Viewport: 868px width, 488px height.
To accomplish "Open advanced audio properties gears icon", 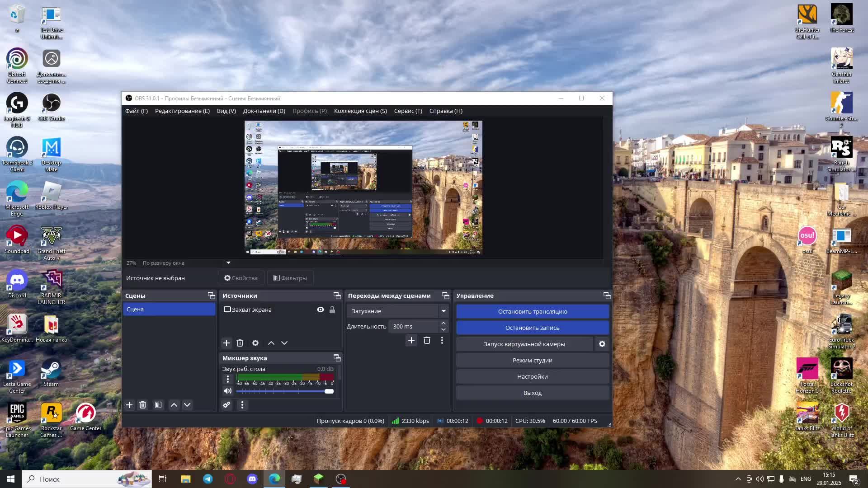I will 226,405.
